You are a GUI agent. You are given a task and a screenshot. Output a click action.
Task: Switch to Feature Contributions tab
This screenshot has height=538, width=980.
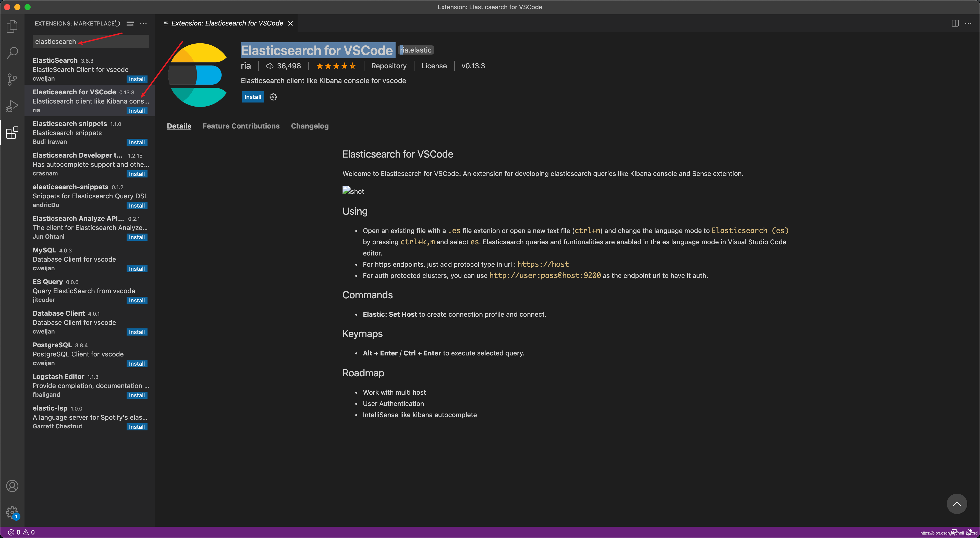[241, 126]
